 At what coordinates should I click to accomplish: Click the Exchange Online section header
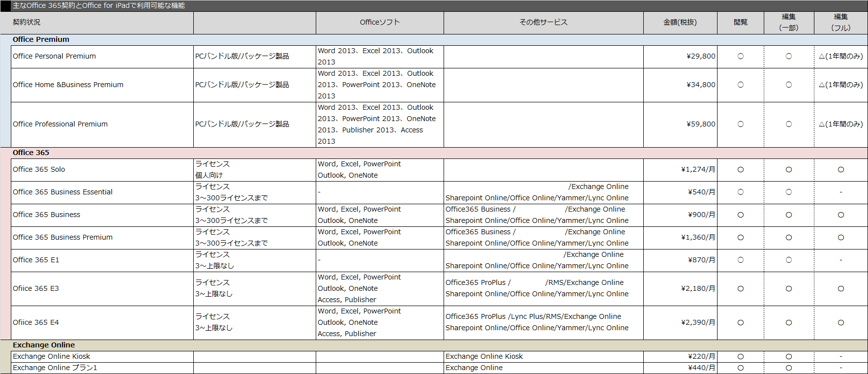click(x=434, y=345)
